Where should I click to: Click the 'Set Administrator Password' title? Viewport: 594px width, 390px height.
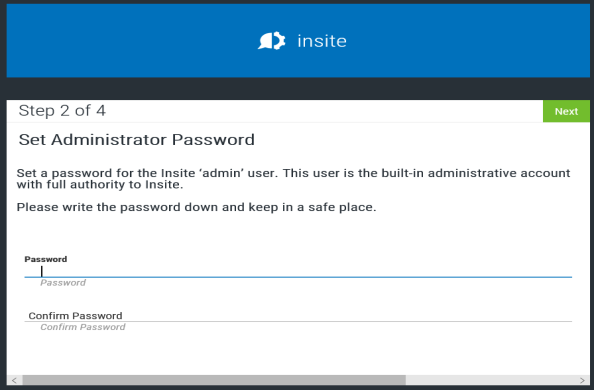136,139
